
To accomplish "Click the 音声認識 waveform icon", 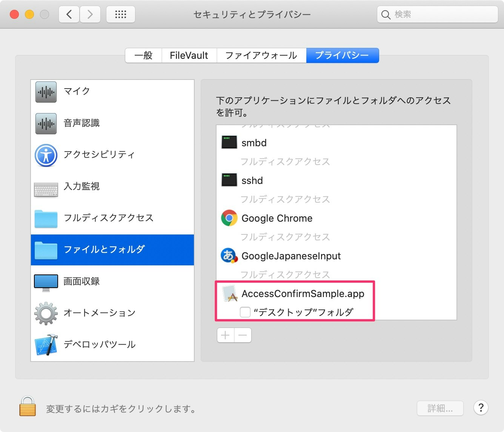I will (x=46, y=123).
